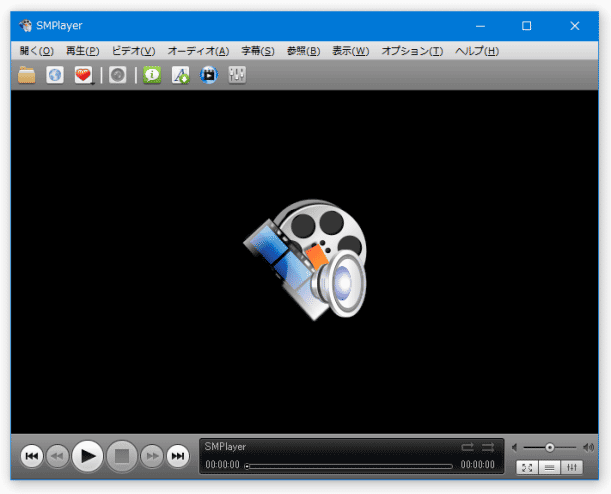The height and width of the screenshot is (494, 611).
Task: Click the screenshot icon in the toolbar
Action: [x=118, y=75]
